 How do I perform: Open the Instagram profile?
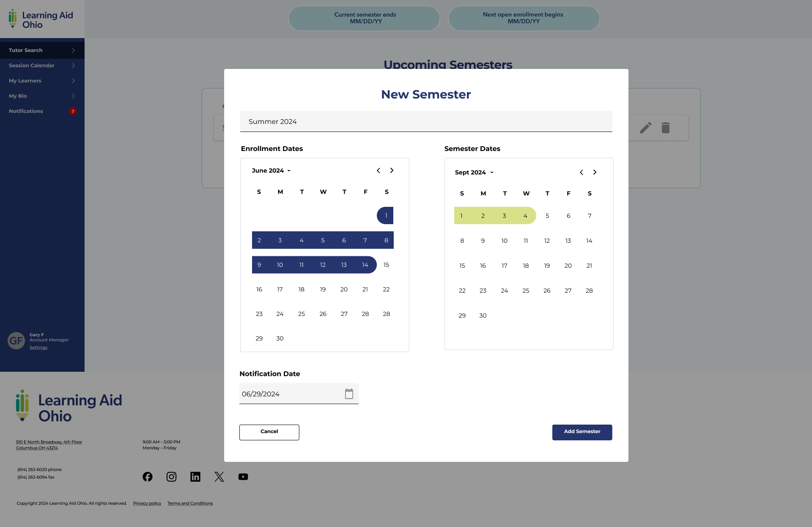pyautogui.click(x=171, y=477)
